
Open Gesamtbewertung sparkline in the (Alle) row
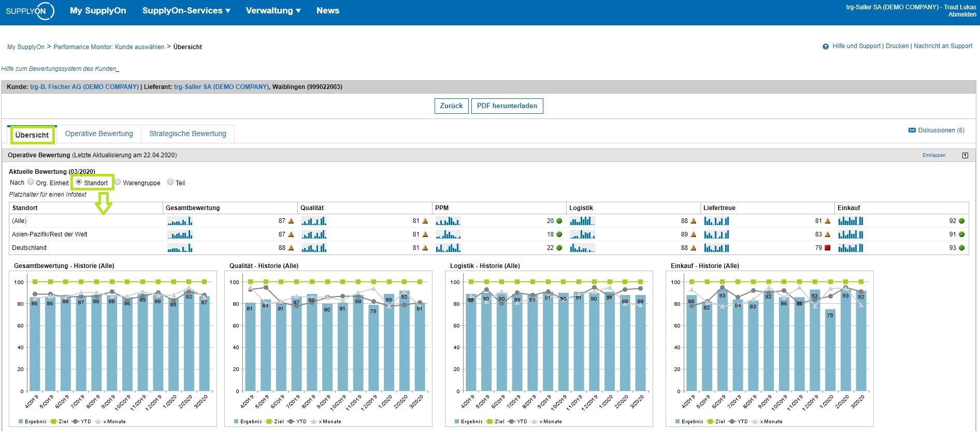pyautogui.click(x=180, y=221)
